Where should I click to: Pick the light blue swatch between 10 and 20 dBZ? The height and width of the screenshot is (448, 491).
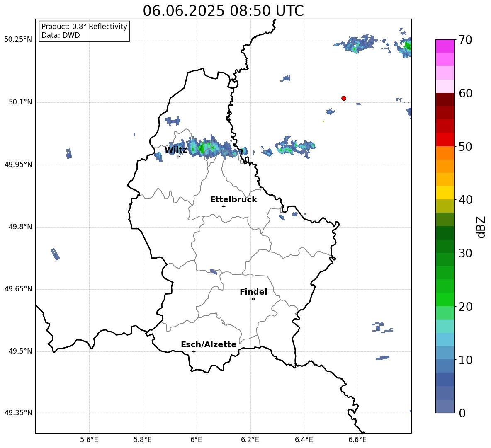coord(445,339)
